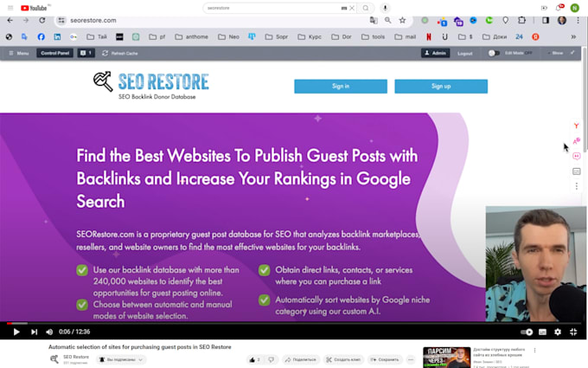Skip to the next video
This screenshot has width=588, height=368.
click(x=34, y=332)
